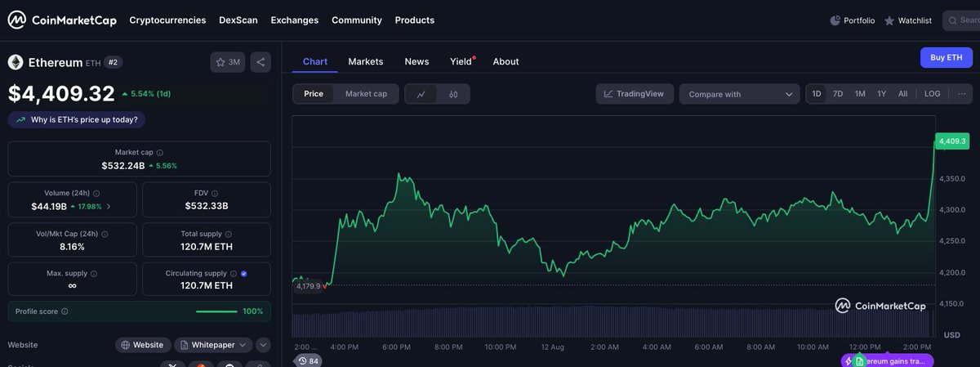This screenshot has height=367, width=980.
Task: Open the DexScan menu
Action: [x=238, y=20]
